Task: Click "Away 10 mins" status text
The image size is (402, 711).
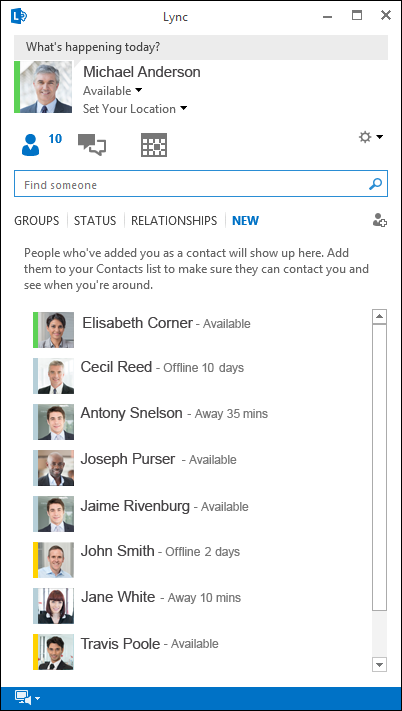Action: [x=204, y=598]
